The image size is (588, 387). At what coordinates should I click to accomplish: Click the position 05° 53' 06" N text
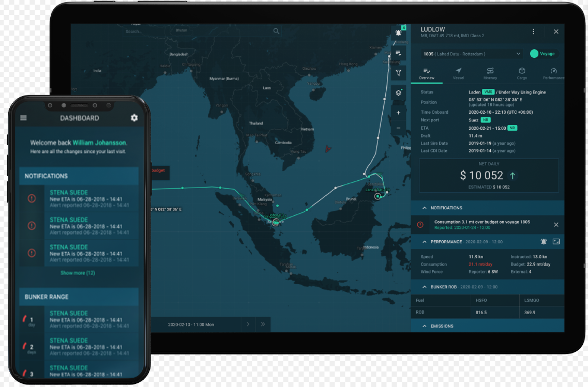(x=495, y=100)
